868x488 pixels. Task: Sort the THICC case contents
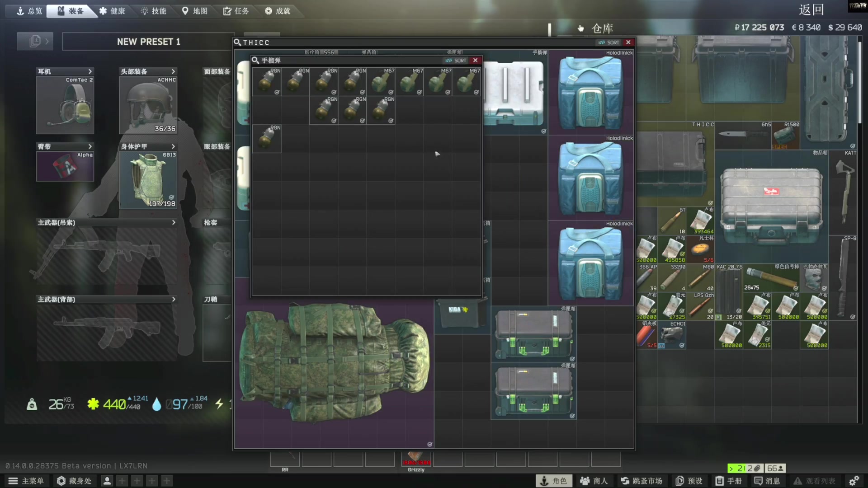click(x=609, y=42)
